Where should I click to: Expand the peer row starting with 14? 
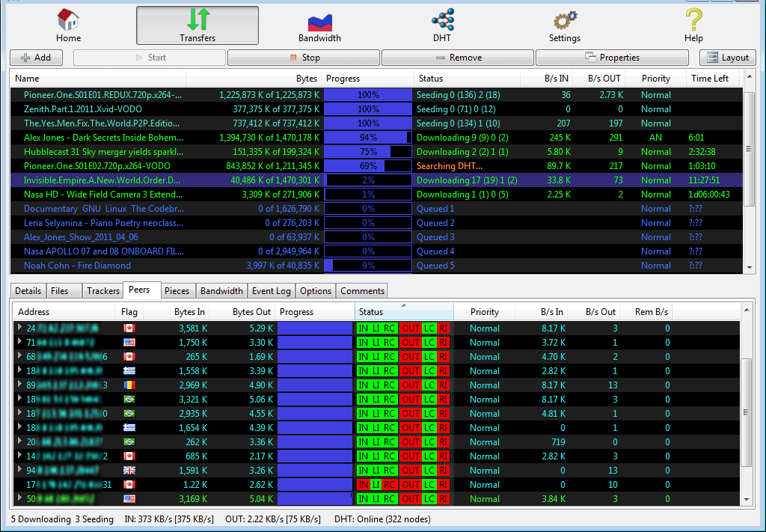click(19, 455)
